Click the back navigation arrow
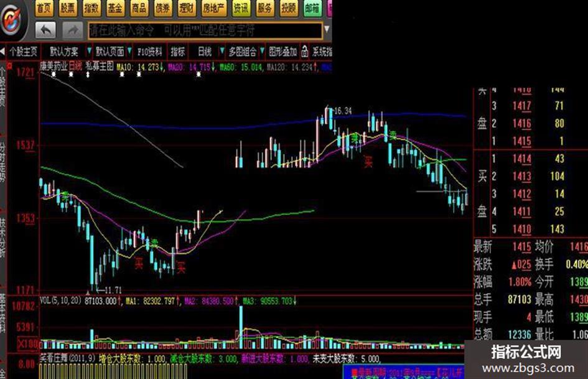This screenshot has width=588, height=379. [x=46, y=30]
